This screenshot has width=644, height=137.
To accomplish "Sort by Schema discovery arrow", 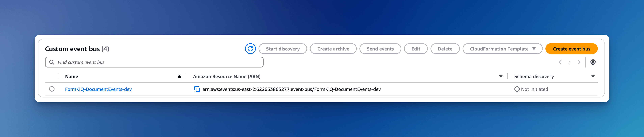I will click(x=593, y=76).
